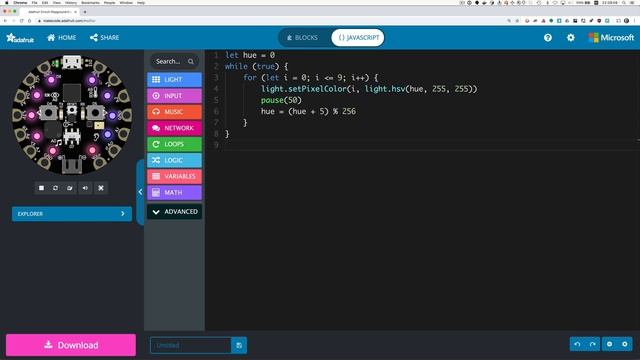Launch simulator in full screen

[x=101, y=188]
